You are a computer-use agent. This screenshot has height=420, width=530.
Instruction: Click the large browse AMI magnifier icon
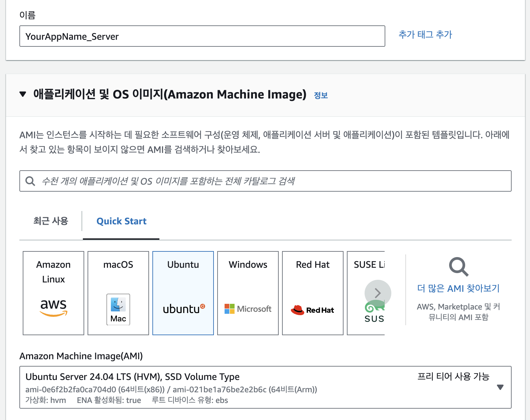(458, 267)
